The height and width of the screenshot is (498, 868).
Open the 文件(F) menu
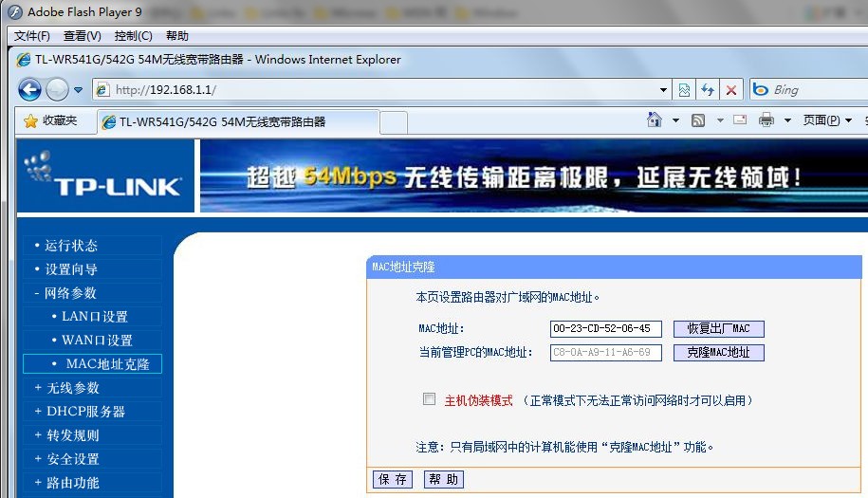click(x=31, y=36)
